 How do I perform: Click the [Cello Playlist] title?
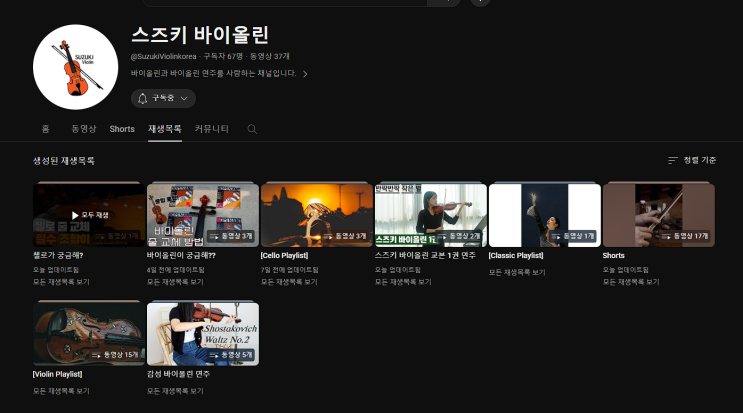pyautogui.click(x=284, y=255)
